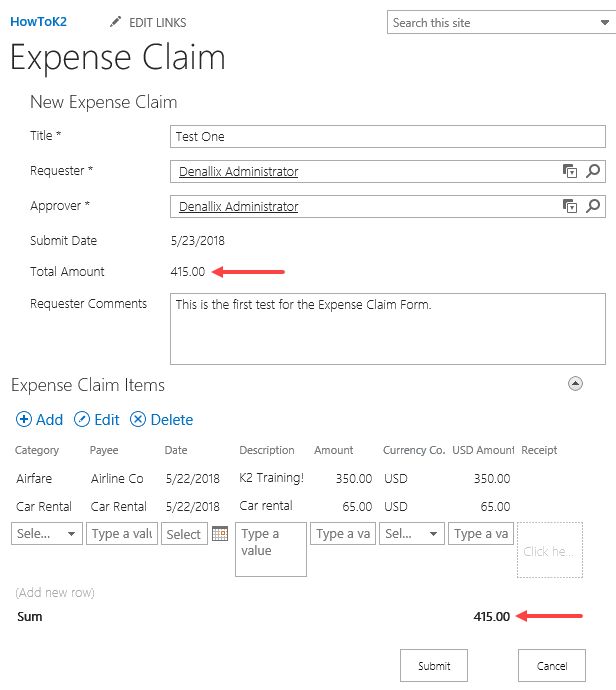Submit the expense claim
Image resolution: width=616 pixels, height=690 pixels.
pyautogui.click(x=434, y=665)
